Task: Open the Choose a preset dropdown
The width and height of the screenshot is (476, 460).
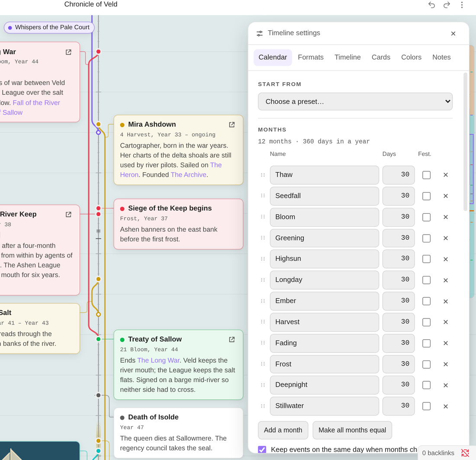Action: coord(355,101)
